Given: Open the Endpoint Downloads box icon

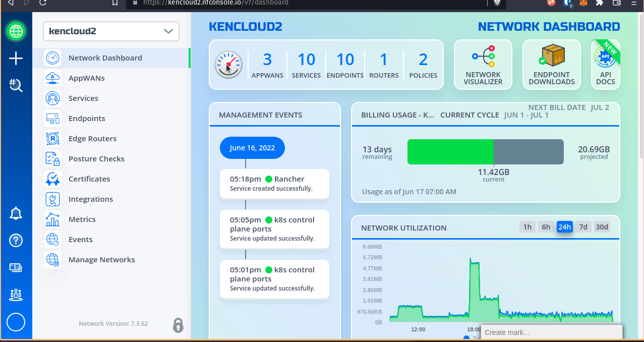Looking at the screenshot, I should coord(552,55).
